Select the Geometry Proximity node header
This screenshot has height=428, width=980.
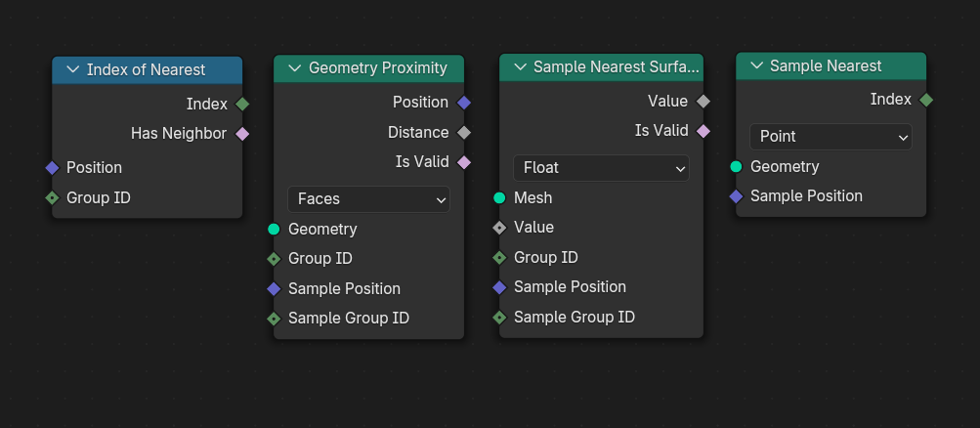[x=368, y=68]
